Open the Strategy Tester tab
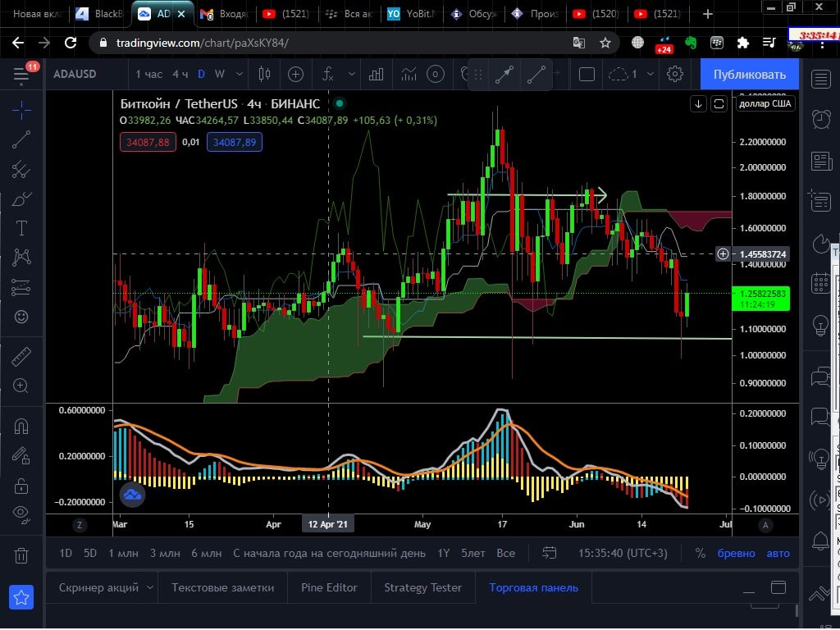Image resolution: width=840 pixels, height=630 pixels. pos(422,587)
